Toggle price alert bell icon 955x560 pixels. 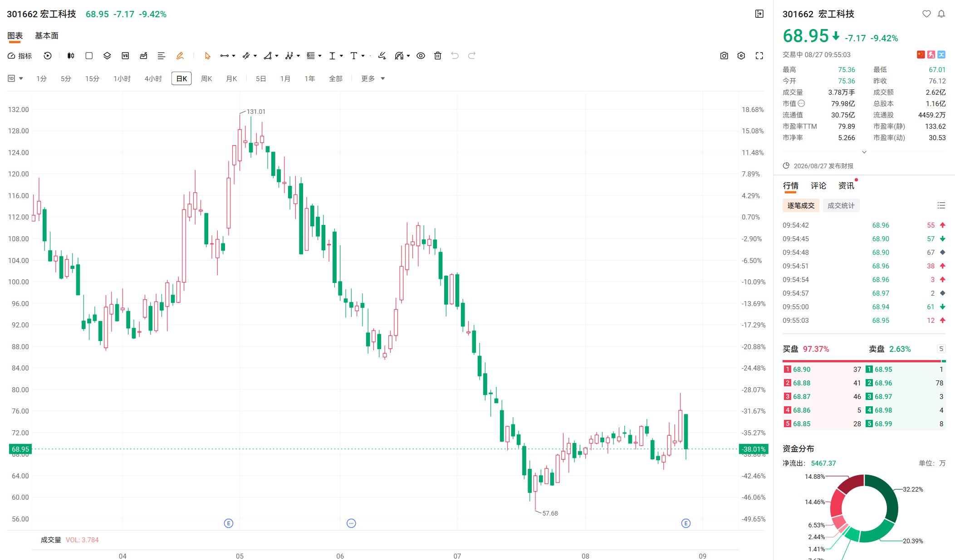941,14
